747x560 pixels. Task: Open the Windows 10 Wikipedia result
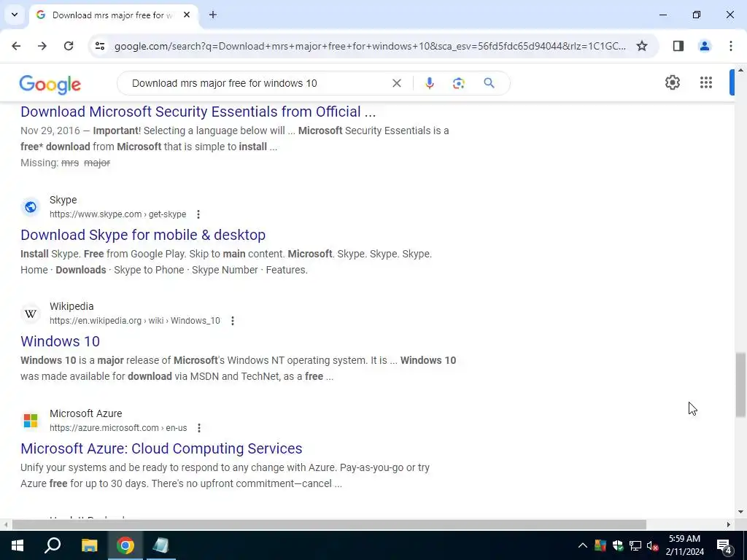coord(60,341)
